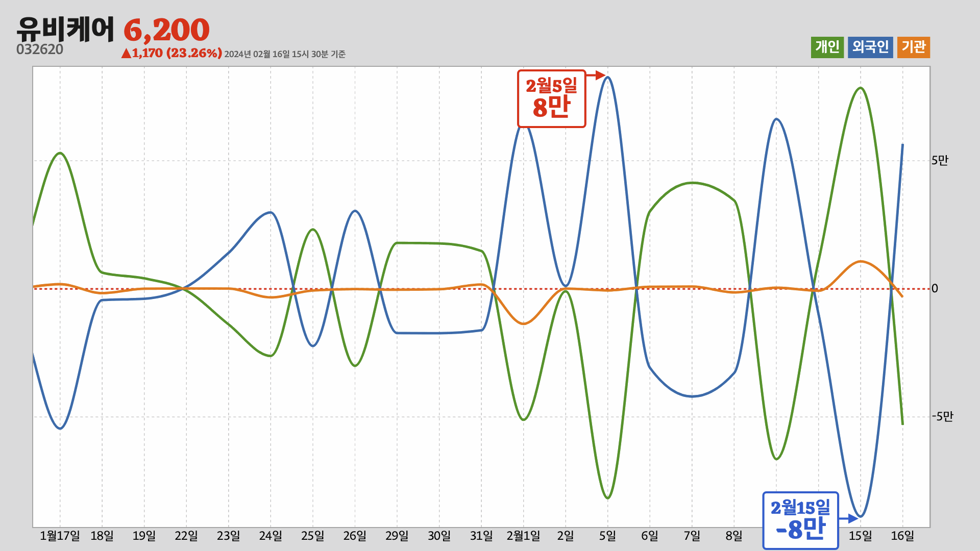Click the 2월5일 8만 callout box
980x551 pixels.
pyautogui.click(x=551, y=98)
